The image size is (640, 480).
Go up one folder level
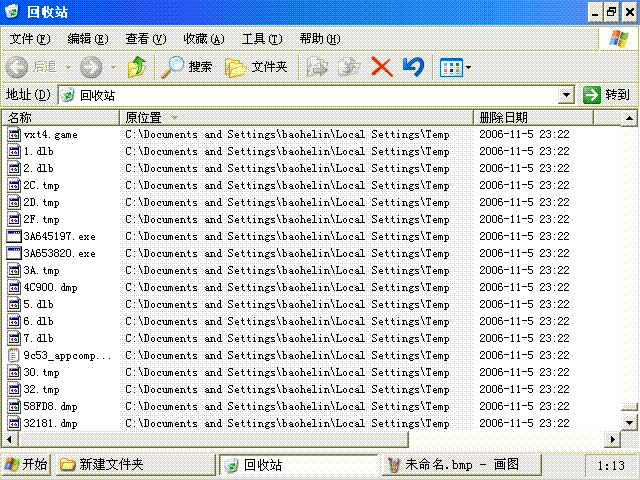click(137, 67)
